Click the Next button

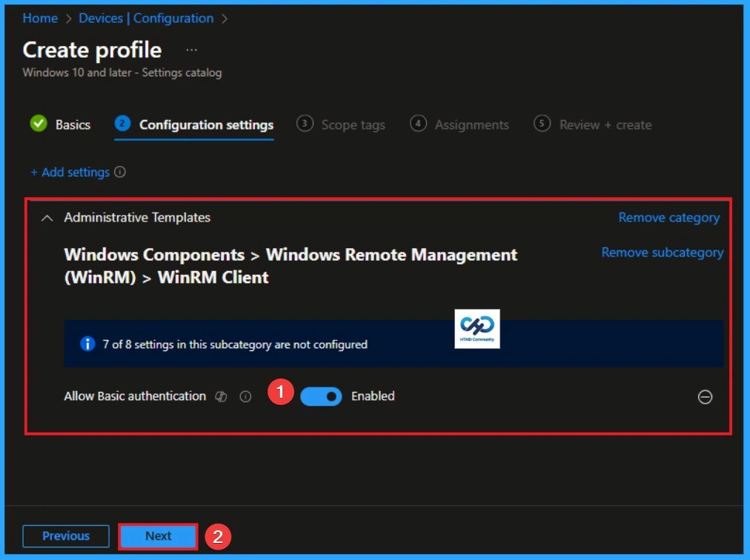point(157,536)
